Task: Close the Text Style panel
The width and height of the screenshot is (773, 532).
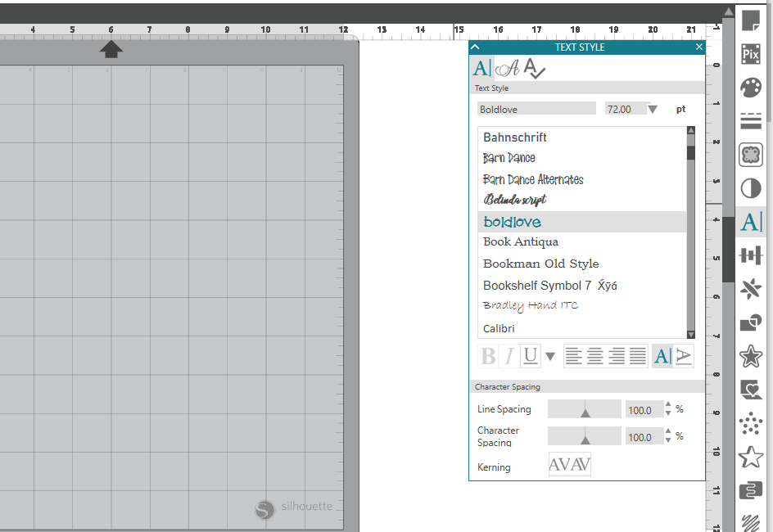Action: (x=699, y=47)
